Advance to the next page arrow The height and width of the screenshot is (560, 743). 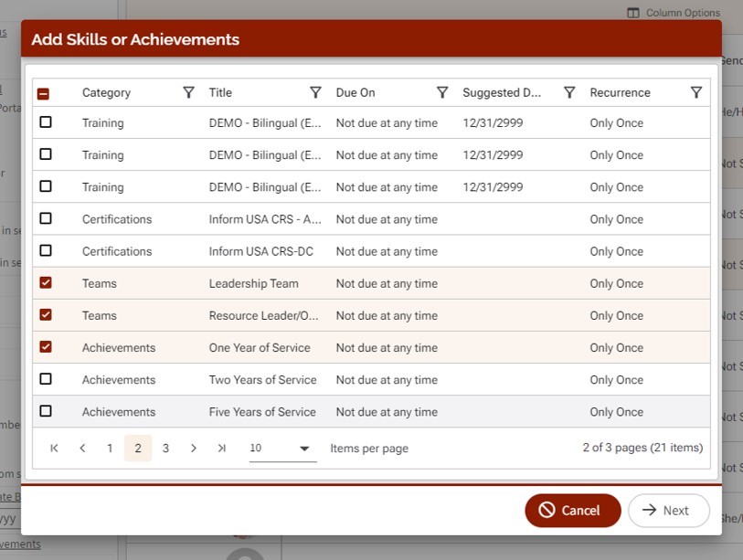tap(194, 449)
